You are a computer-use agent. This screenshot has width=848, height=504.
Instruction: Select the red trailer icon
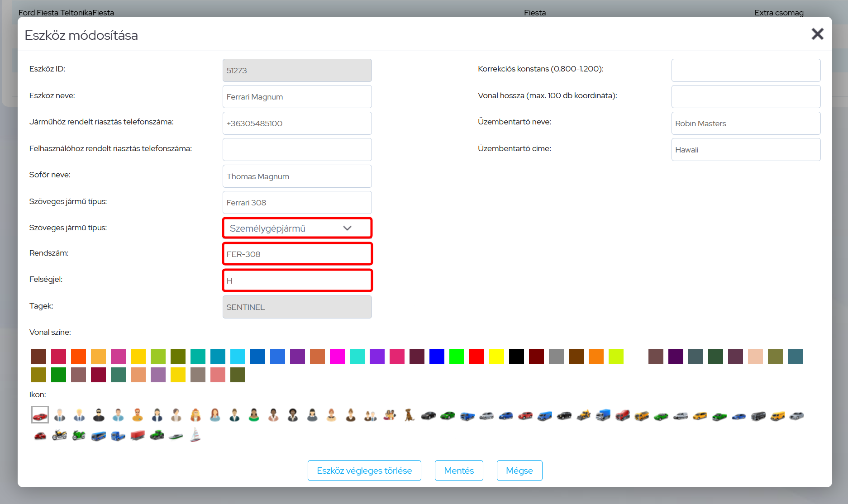138,435
